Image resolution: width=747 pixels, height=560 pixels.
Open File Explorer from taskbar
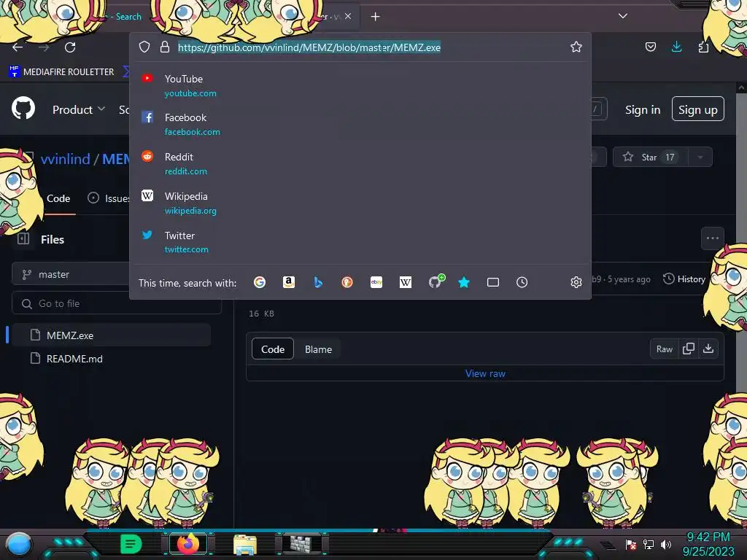245,544
